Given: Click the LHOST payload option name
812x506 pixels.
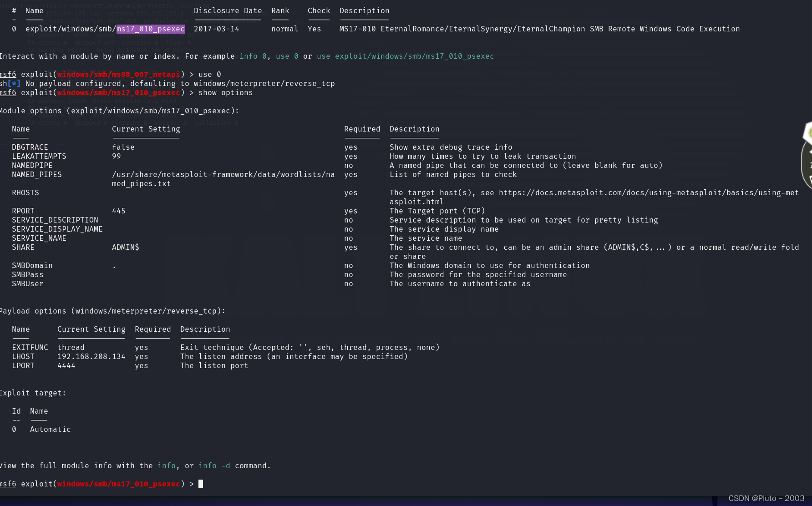Looking at the screenshot, I should (23, 357).
